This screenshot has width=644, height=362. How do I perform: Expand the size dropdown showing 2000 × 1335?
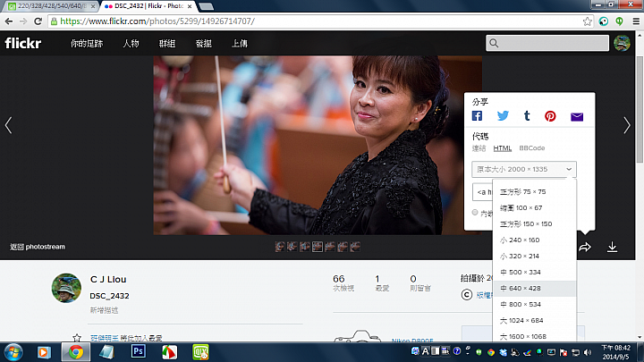point(524,169)
